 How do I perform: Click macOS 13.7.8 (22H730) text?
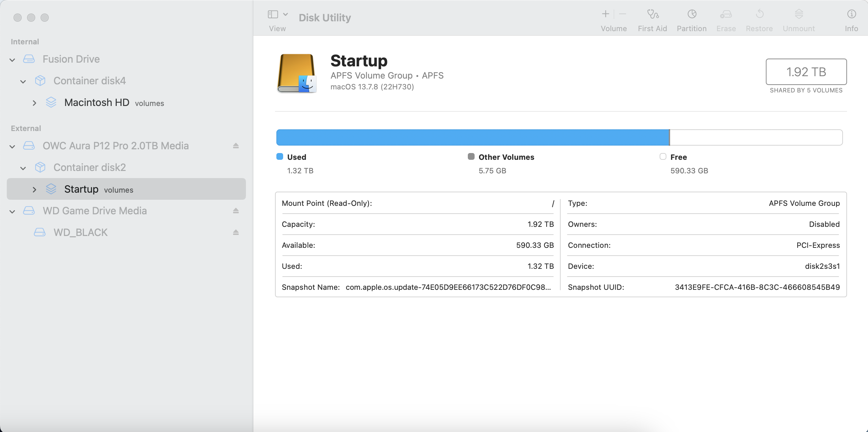coord(372,87)
